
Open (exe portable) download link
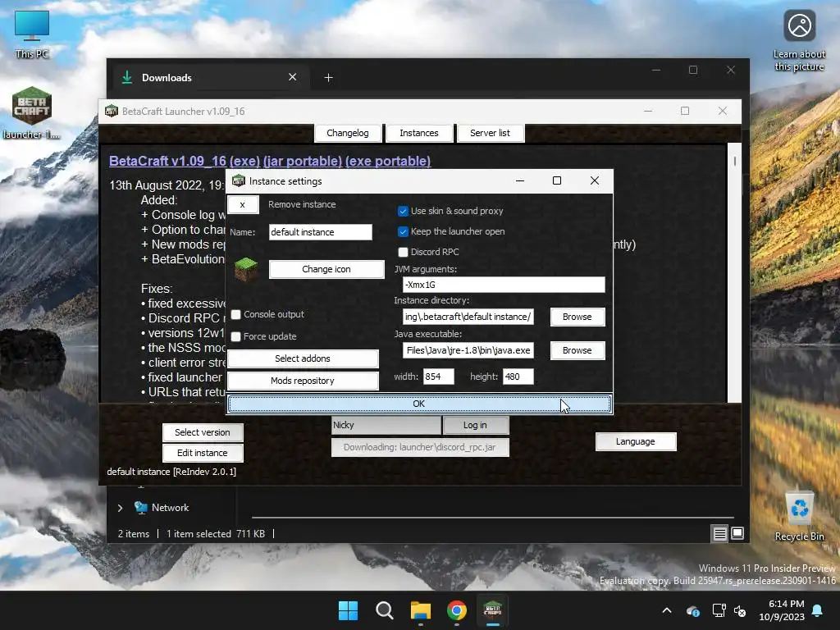[x=388, y=161]
